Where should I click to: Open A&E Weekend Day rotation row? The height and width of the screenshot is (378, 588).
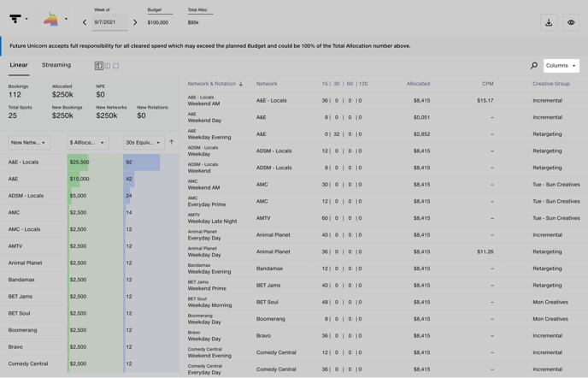pyautogui.click(x=384, y=117)
